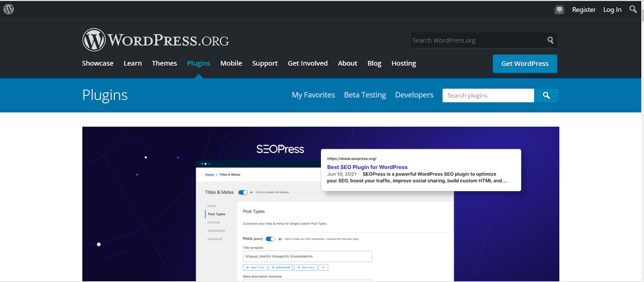The height and width of the screenshot is (282, 644).
Task: Click the SEOPress featured plugin banner
Action: [x=321, y=204]
